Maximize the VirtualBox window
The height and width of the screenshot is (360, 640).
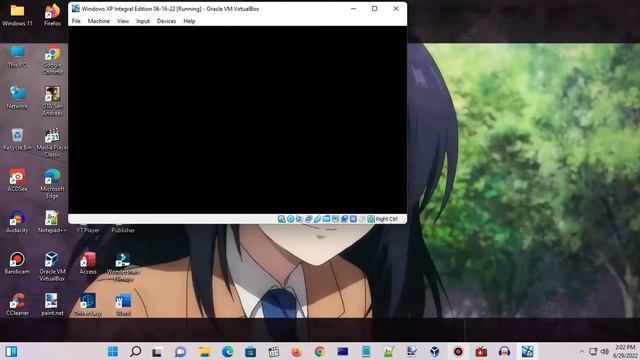point(374,9)
